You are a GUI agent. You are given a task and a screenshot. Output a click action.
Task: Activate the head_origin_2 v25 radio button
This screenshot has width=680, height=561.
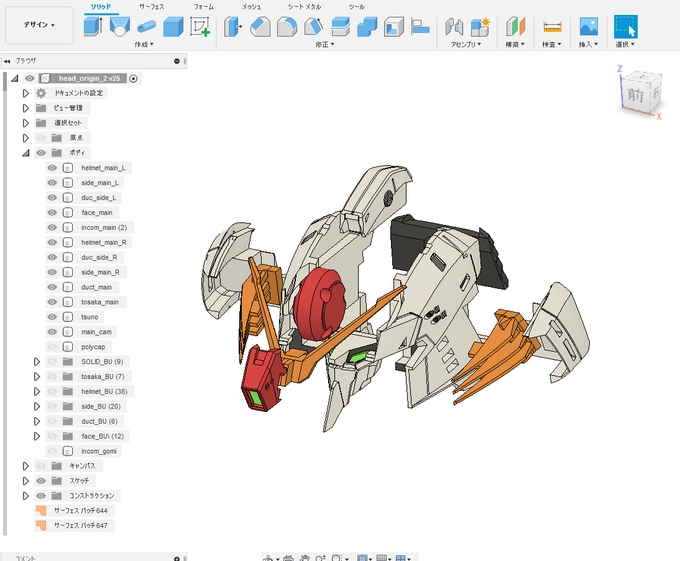click(134, 78)
